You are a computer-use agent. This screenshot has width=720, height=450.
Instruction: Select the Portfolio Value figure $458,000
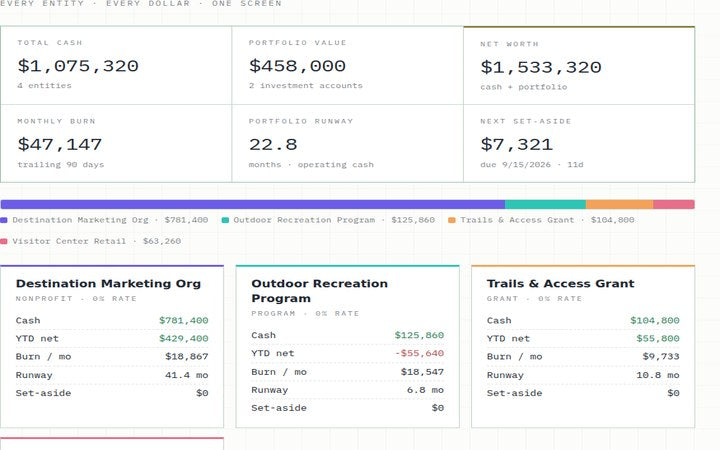(297, 66)
